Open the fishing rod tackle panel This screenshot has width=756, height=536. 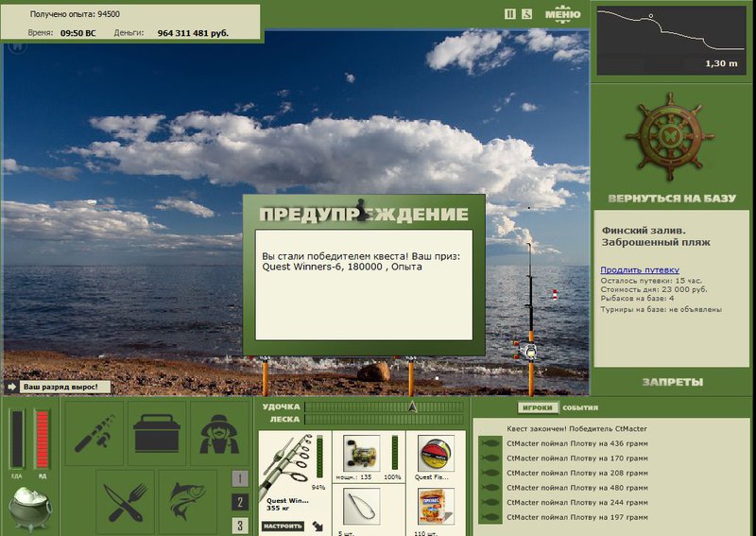94,434
